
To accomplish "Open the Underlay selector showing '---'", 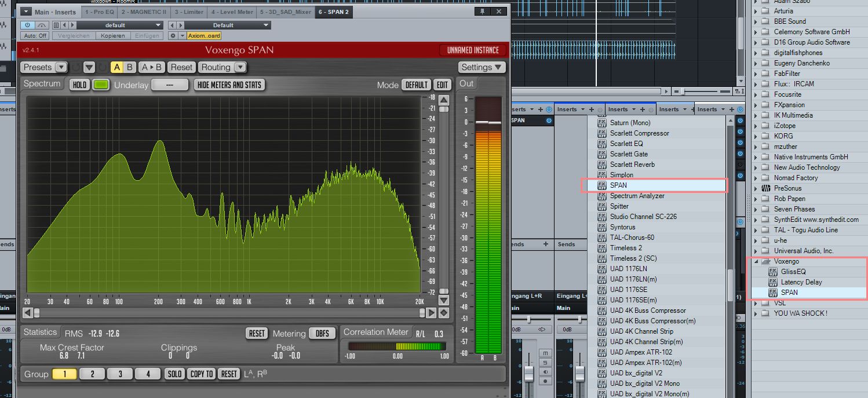I will coord(170,85).
